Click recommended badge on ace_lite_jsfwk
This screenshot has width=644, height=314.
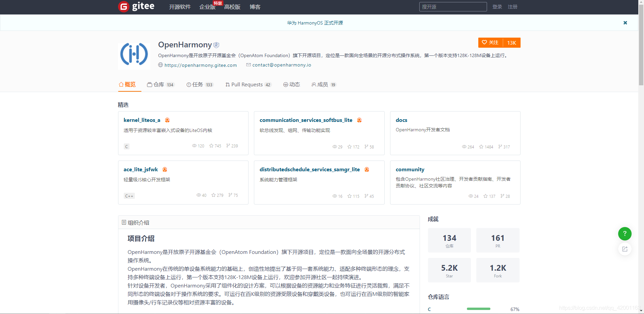(165, 170)
